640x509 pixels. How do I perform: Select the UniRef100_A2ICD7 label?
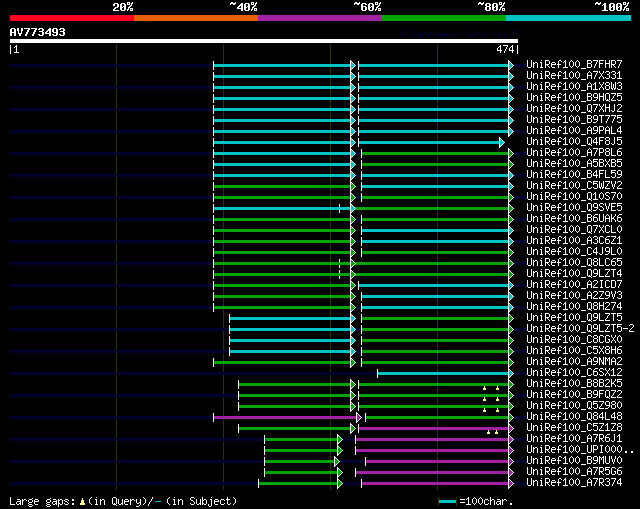[x=574, y=285]
